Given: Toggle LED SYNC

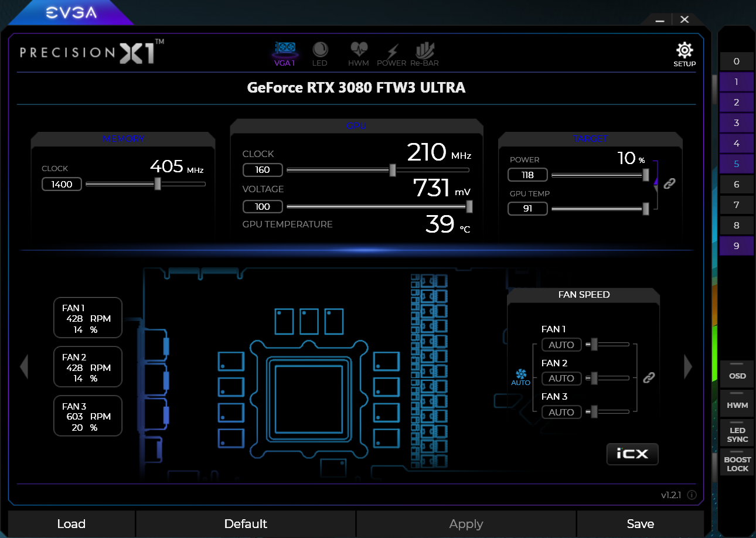Looking at the screenshot, I should [737, 432].
